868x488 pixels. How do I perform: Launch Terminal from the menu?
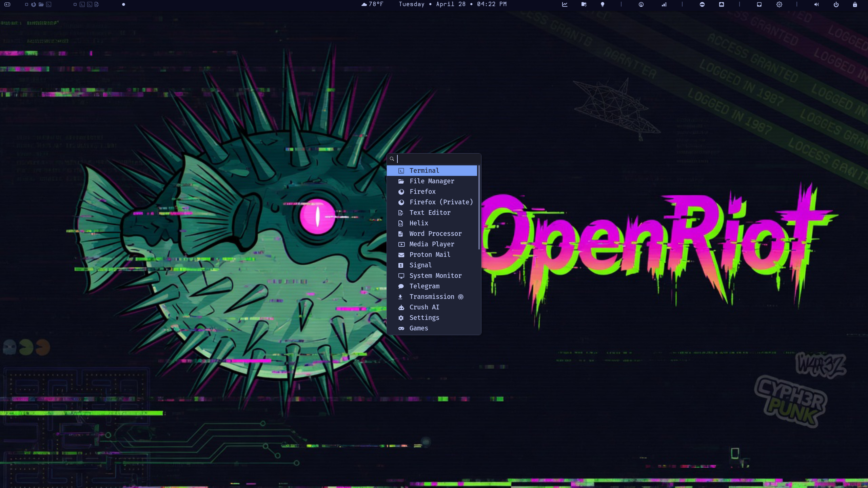[x=432, y=170]
